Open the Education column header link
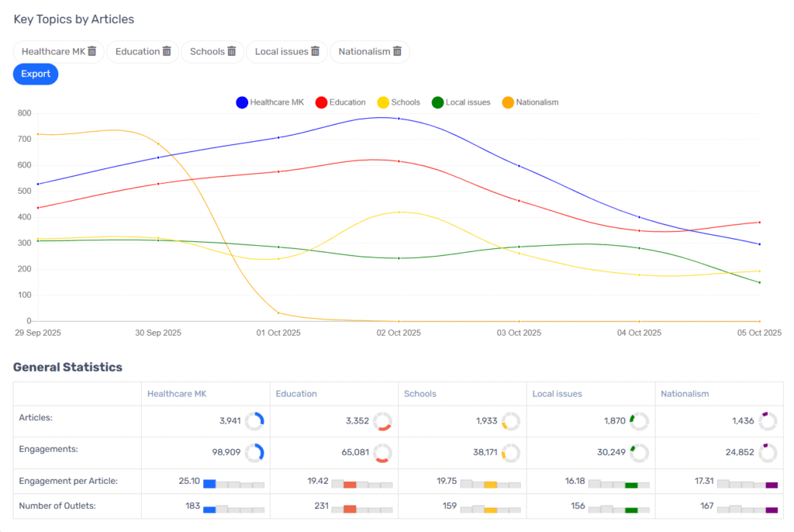 (296, 394)
